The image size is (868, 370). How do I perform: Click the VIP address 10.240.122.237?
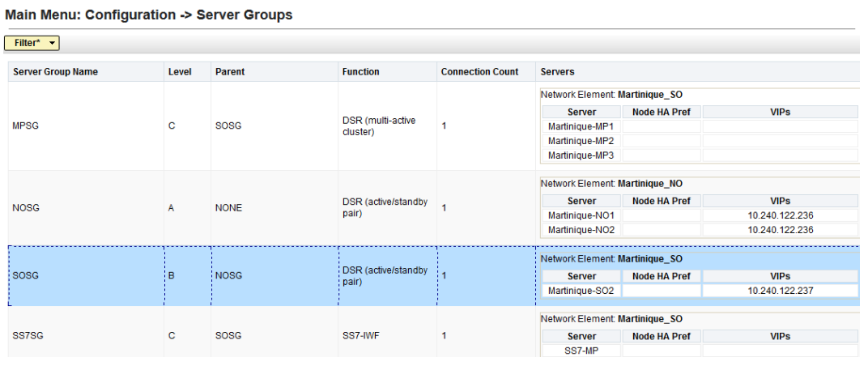coord(780,291)
